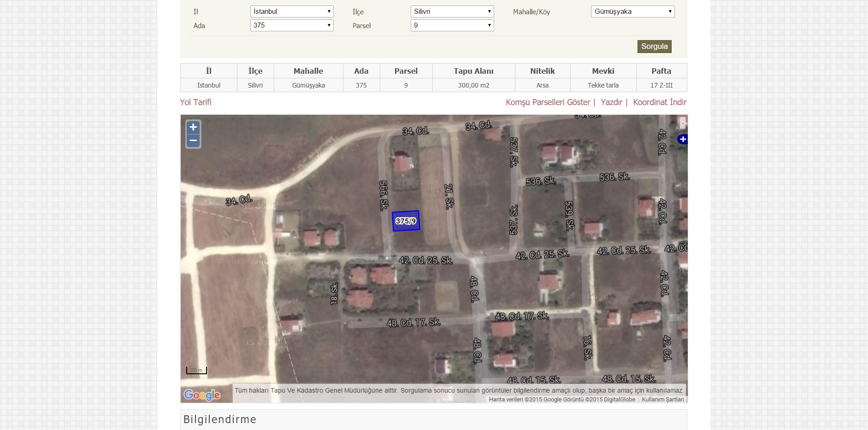Click the 20 m map scale bar
Viewport: 868px width, 430px height.
[x=197, y=370]
